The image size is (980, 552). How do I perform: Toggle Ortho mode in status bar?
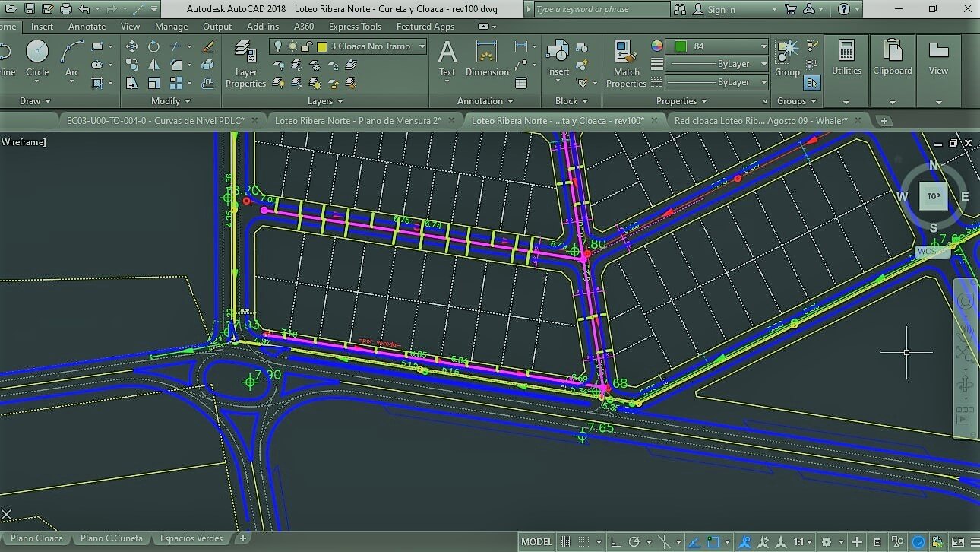pos(616,542)
